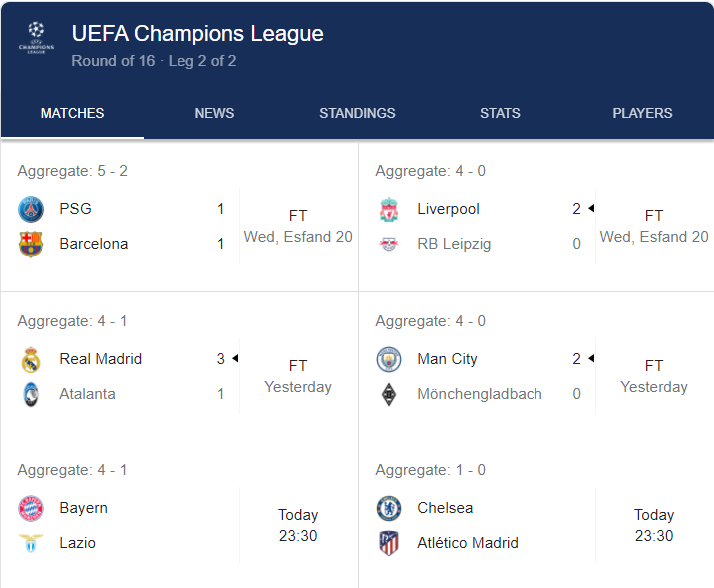Image resolution: width=714 pixels, height=588 pixels.
Task: Click the UEFA Champions League title
Action: (197, 33)
